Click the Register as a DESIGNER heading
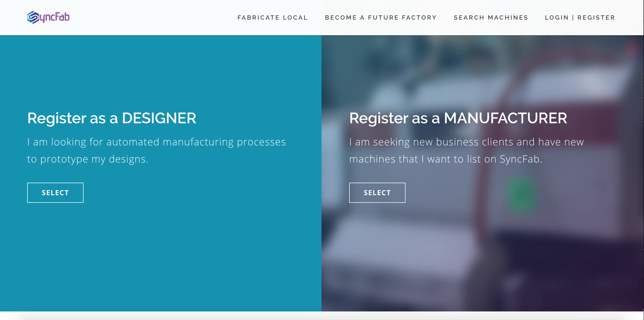Viewport: 644px width, 320px height. click(112, 118)
